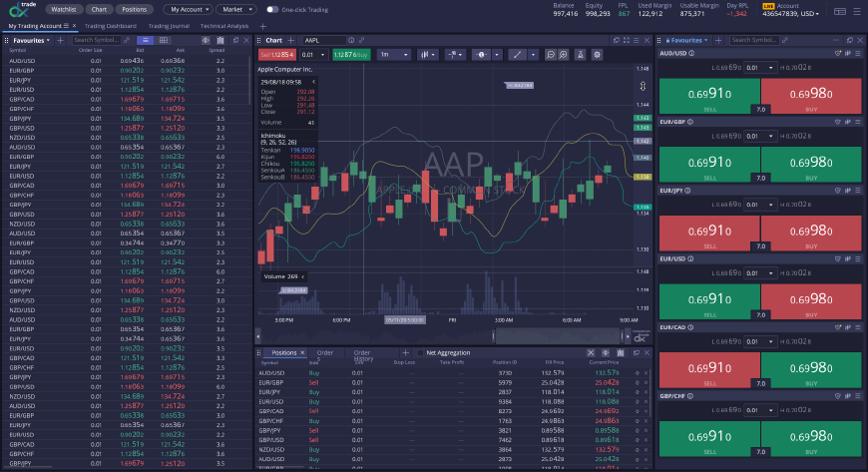
Task: Open the 1m timeframe dropdown
Action: [394, 55]
